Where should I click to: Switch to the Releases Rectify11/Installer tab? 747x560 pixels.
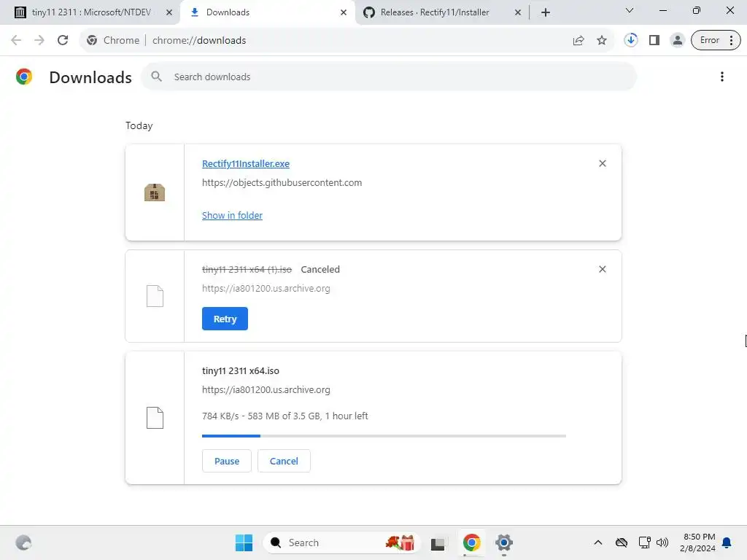[x=441, y=12]
